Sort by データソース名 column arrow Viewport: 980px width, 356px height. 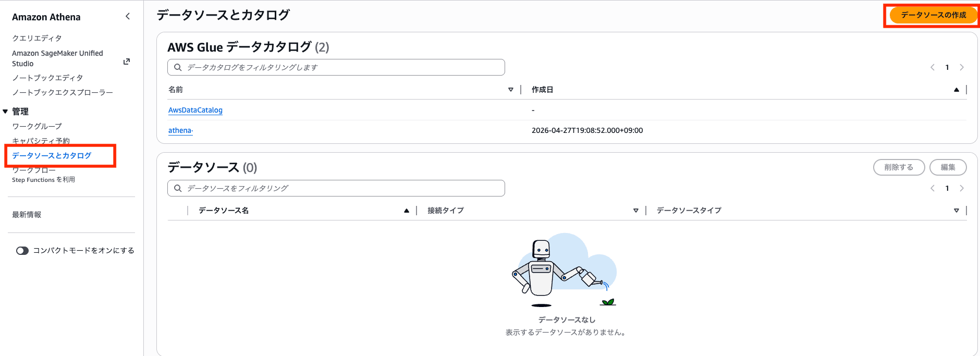(407, 211)
